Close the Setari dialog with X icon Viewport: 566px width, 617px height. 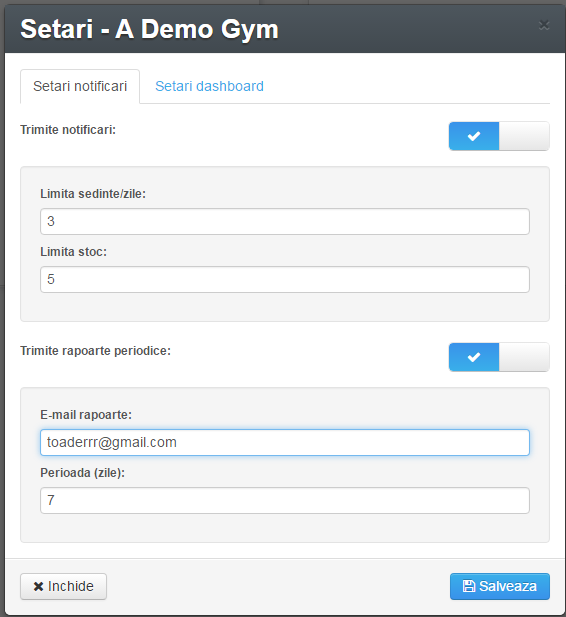tap(544, 25)
